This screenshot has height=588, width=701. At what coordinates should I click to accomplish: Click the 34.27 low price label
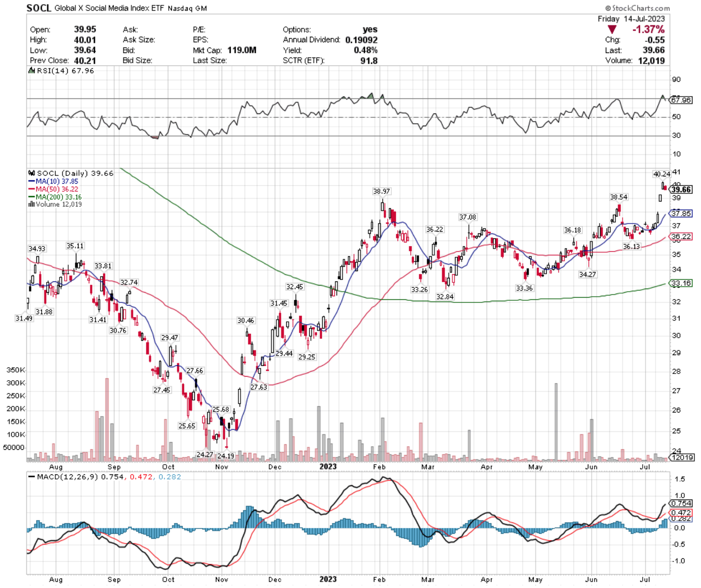[x=587, y=274]
